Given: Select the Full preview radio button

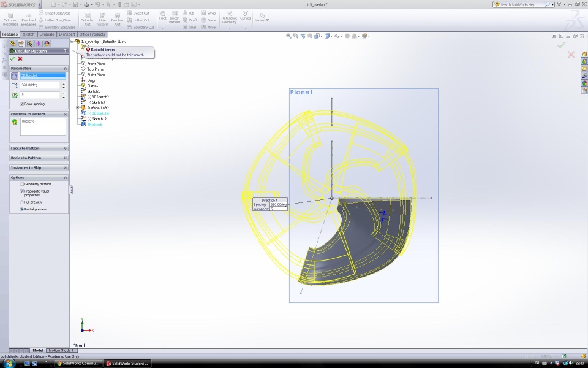Looking at the screenshot, I should tap(22, 202).
